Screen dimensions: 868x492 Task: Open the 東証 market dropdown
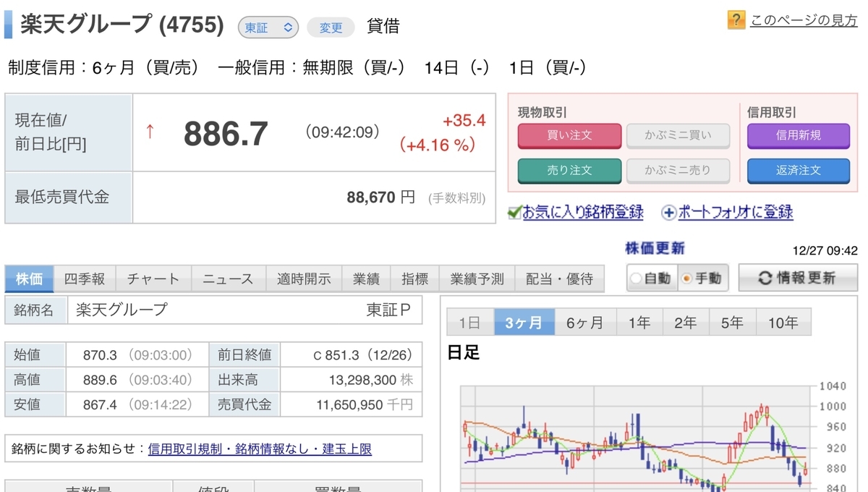click(268, 27)
